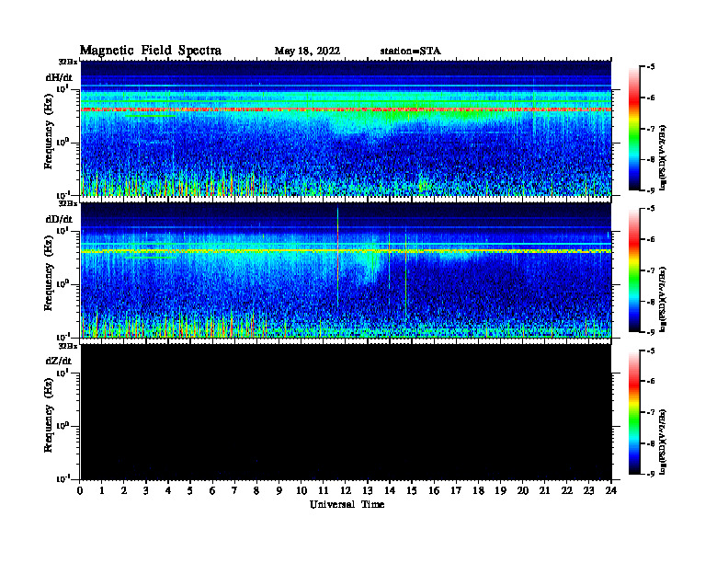Click the 'Frequency (Hz)' label of the dD/dt panel
Screen dimensions: 728x563
tap(49, 274)
